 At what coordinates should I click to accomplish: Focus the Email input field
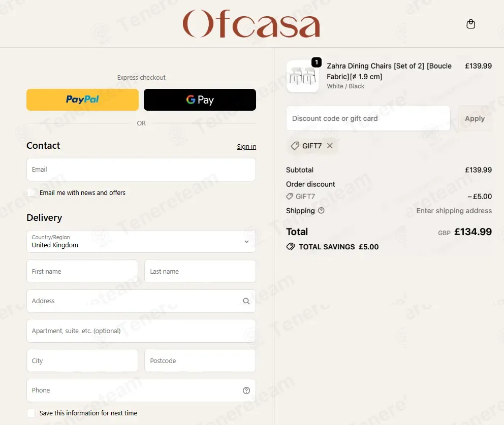coord(141,169)
